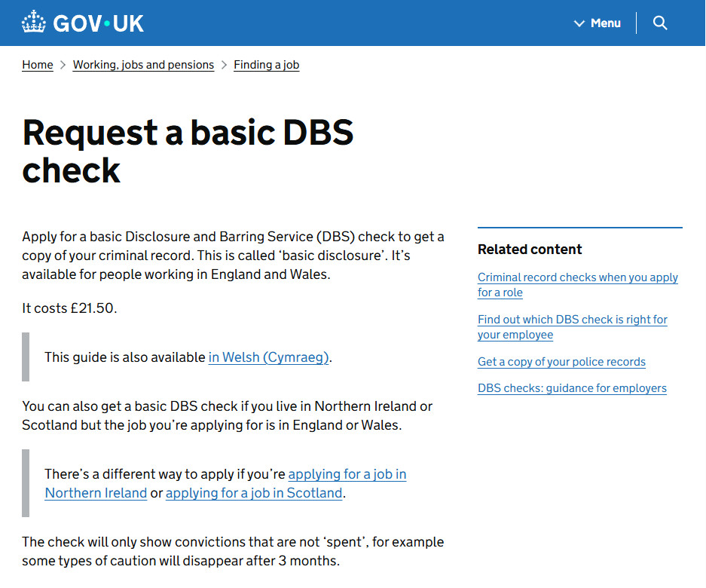Expand the Menu chevron arrow in header
This screenshot has height=588, width=706.
(579, 23)
